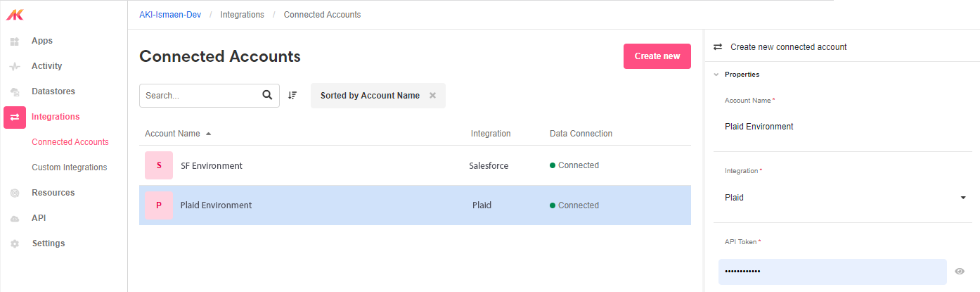Open Resources in the sidebar
980x292 pixels.
tap(53, 193)
